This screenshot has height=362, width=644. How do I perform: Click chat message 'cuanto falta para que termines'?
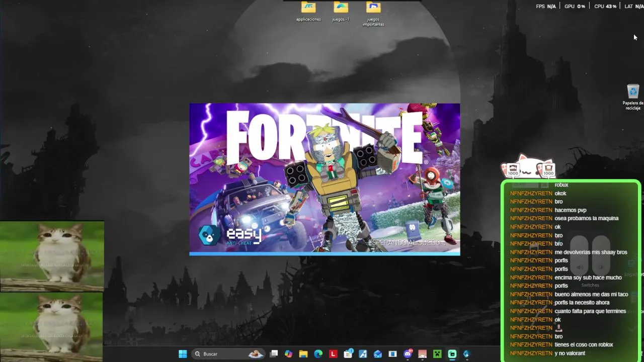point(590,311)
